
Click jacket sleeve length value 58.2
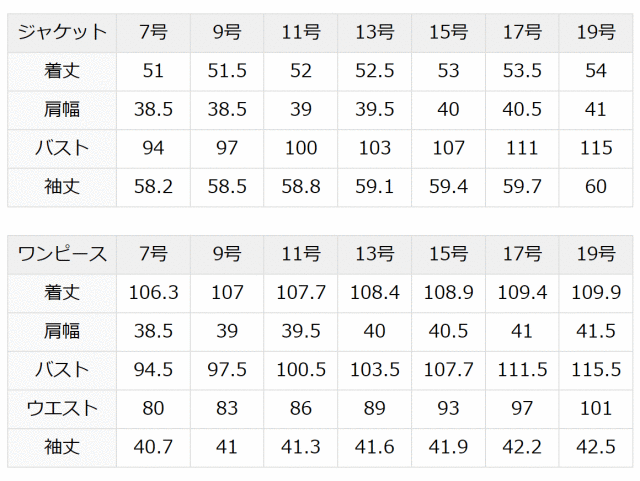coord(153,187)
